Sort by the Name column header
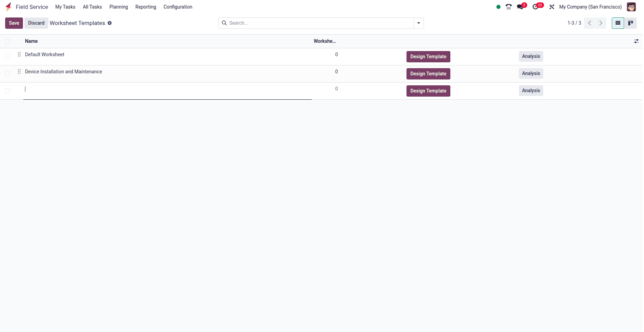This screenshot has width=644, height=332. pyautogui.click(x=31, y=41)
